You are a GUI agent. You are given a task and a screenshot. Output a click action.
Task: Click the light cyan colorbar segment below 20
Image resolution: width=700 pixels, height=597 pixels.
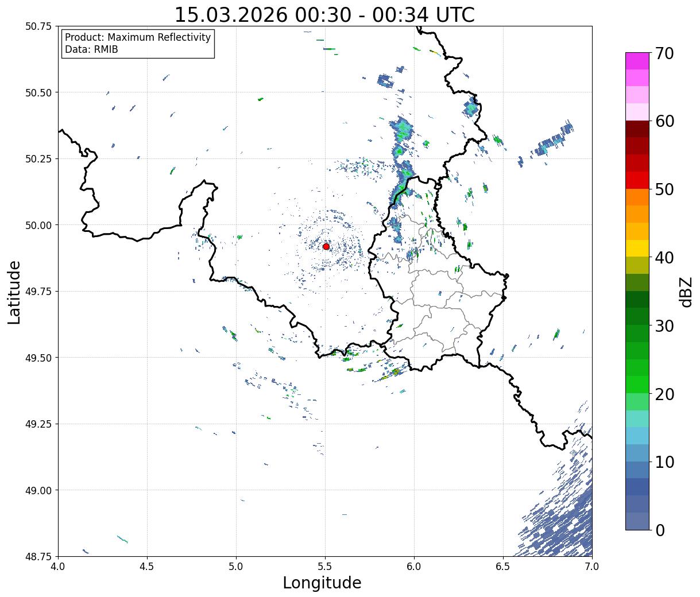[x=637, y=418]
